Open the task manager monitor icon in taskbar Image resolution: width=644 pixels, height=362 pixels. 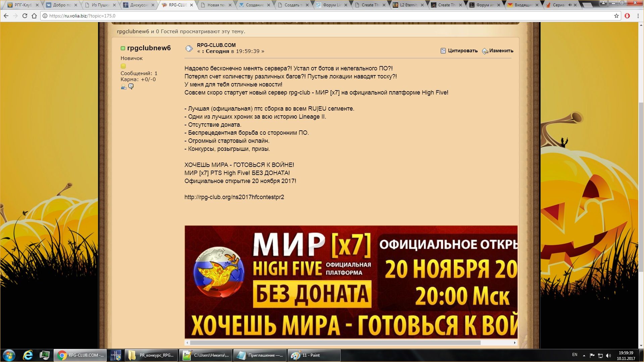pos(45,355)
